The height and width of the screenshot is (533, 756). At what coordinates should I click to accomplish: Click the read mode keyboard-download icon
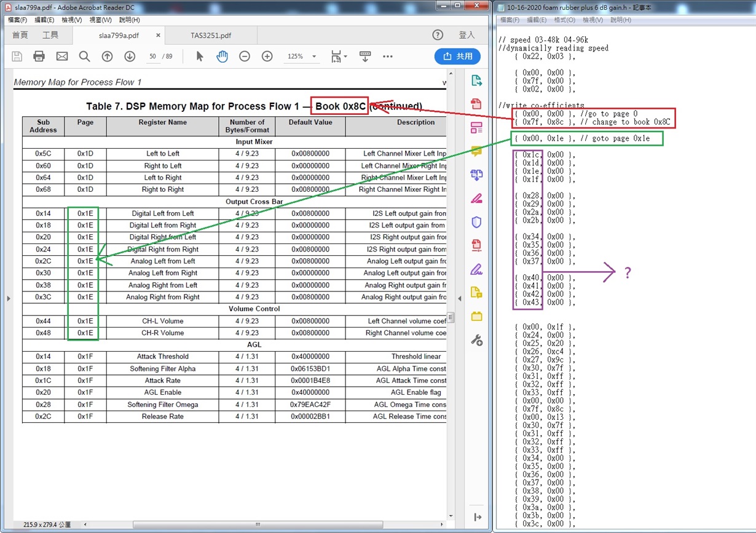[x=365, y=57]
